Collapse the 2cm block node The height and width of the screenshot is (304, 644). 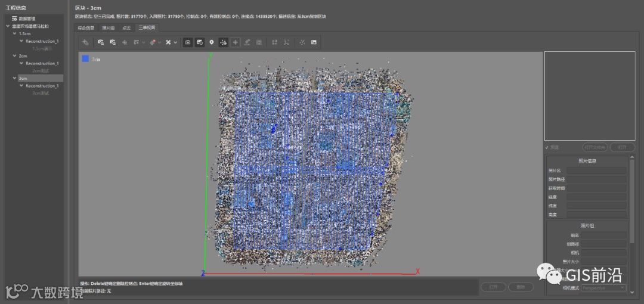pyautogui.click(x=15, y=55)
